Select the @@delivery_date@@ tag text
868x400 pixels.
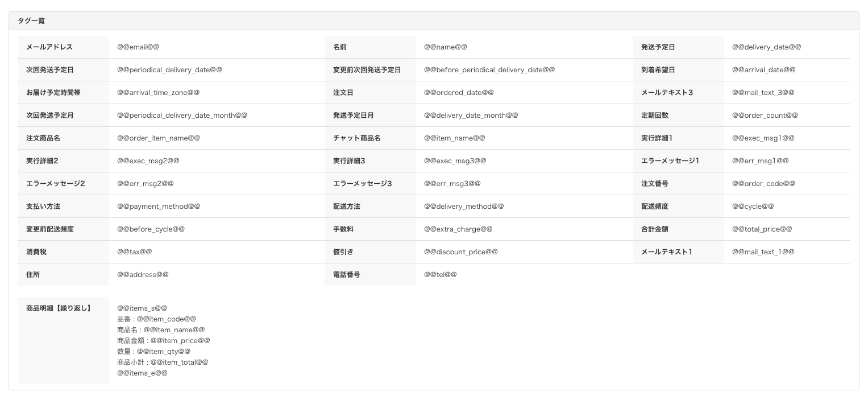point(766,47)
